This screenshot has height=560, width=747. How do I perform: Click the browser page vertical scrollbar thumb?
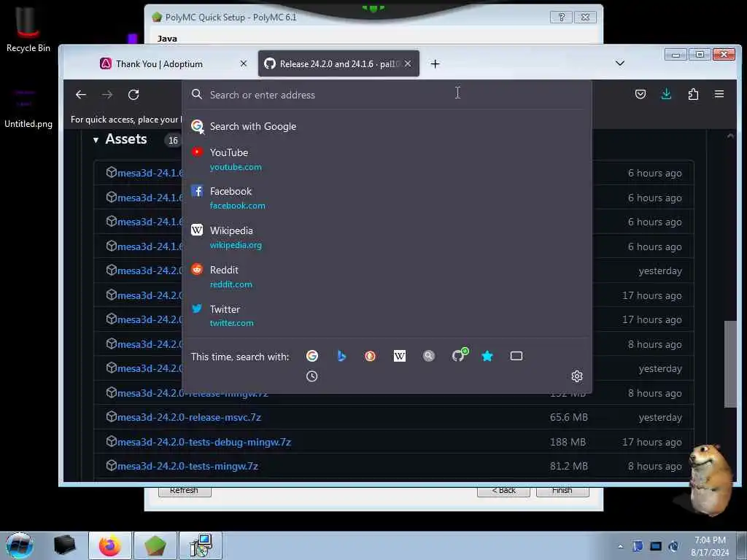coord(730,365)
